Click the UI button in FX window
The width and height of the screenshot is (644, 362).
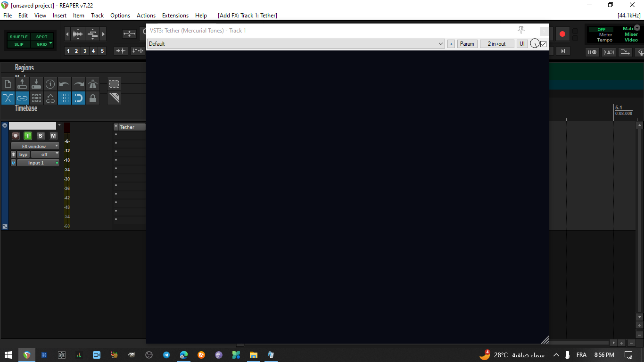[522, 44]
